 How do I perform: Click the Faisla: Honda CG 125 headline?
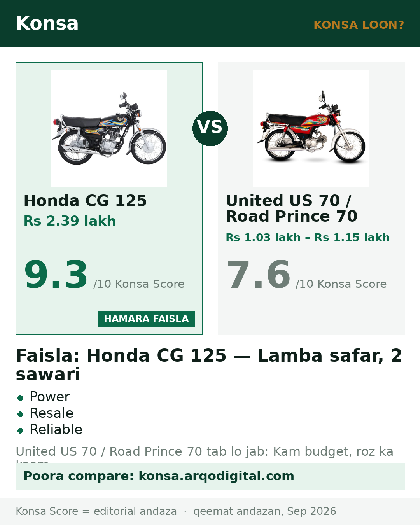[209, 365]
